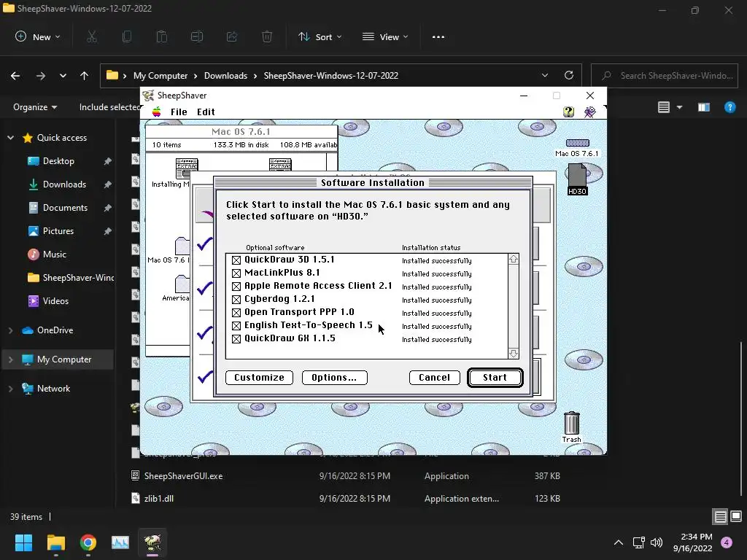Collapse the Quick access tree node
Screen dimensions: 747x560
[10, 138]
